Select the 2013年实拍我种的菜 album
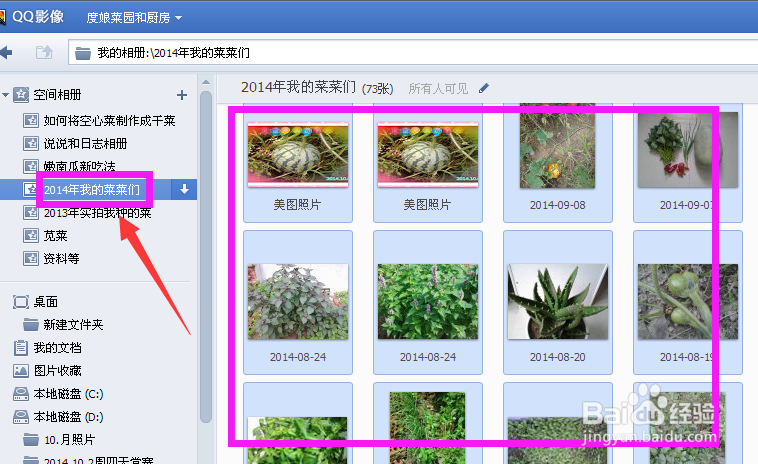 [98, 213]
